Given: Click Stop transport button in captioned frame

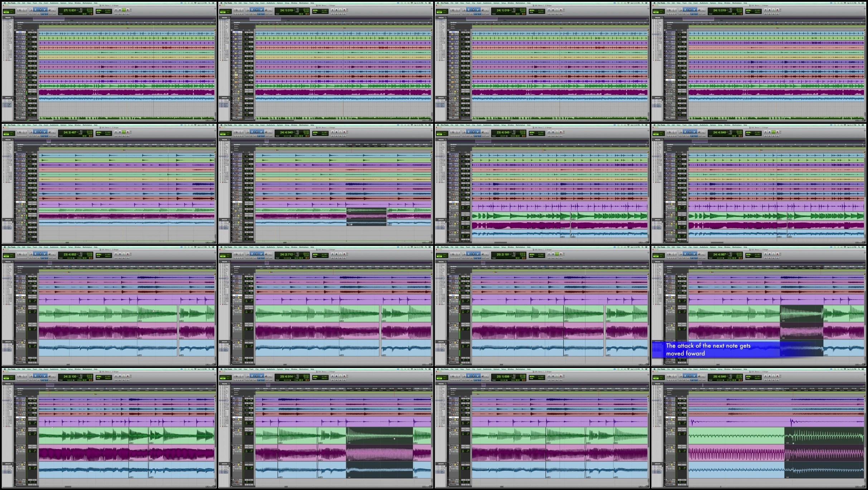Looking at the screenshot, I should (770, 254).
